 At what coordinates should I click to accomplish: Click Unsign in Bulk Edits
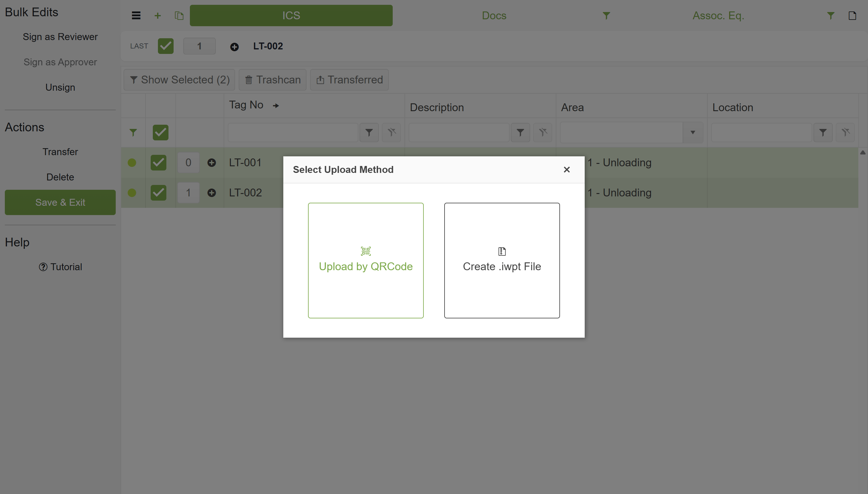[60, 88]
